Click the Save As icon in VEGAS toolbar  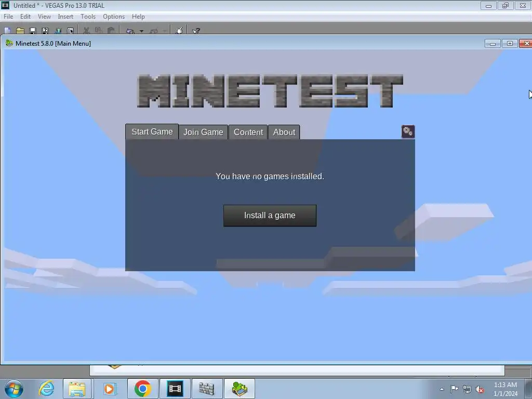(45, 31)
